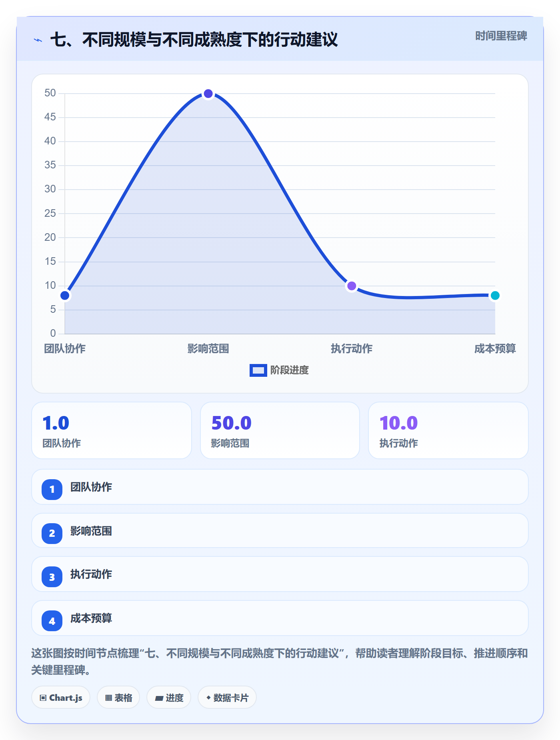Select the peak data point at 影响范围
560x740 pixels.
click(x=208, y=94)
